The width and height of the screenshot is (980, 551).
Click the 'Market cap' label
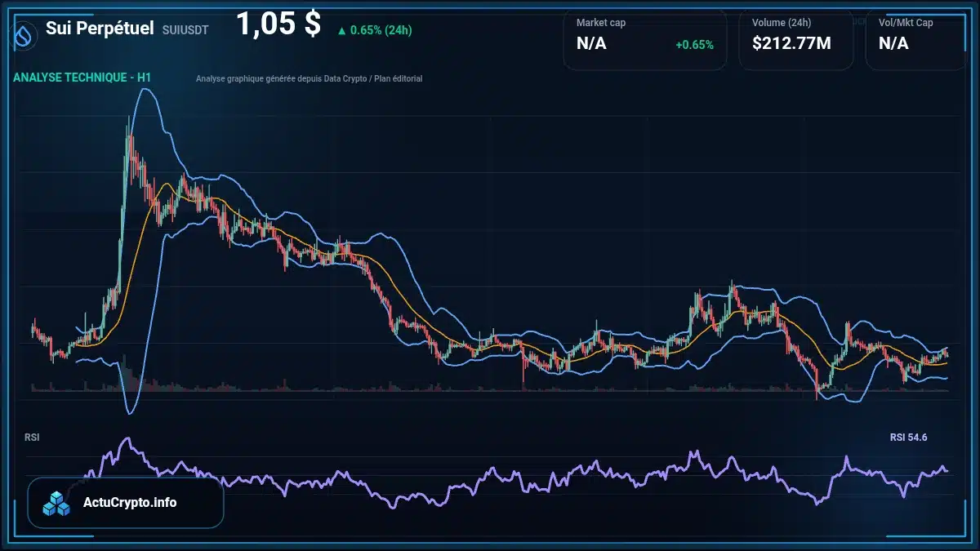[601, 22]
